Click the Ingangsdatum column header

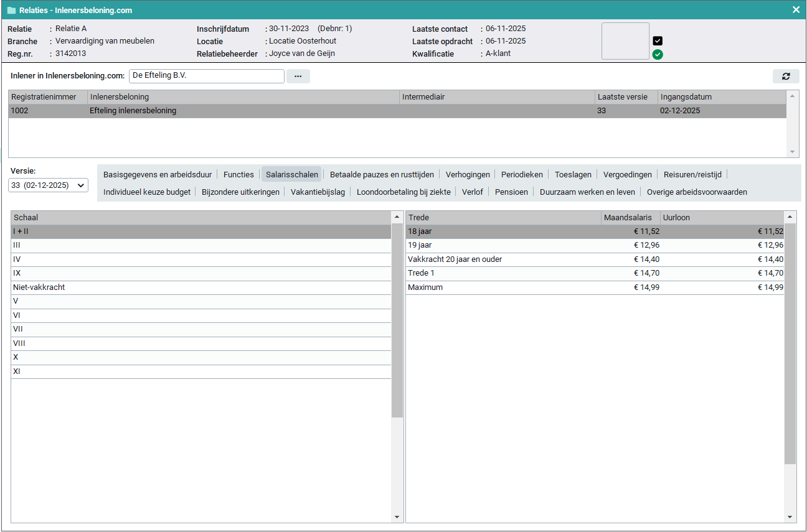[686, 97]
